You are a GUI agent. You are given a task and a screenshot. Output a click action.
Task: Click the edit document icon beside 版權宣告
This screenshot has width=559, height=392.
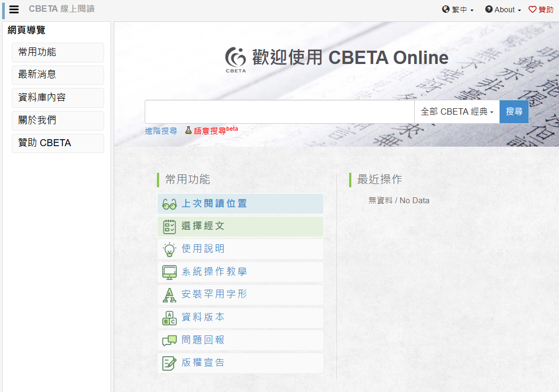coord(169,363)
